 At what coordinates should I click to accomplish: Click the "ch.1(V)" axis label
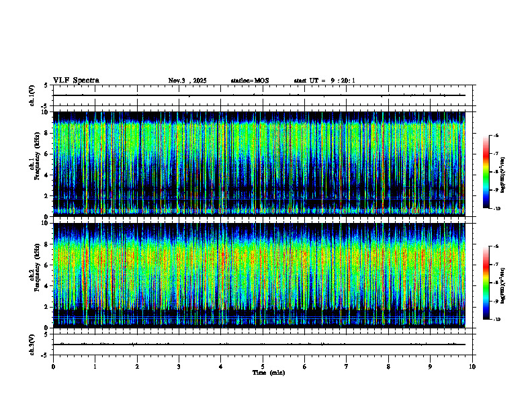(32, 95)
